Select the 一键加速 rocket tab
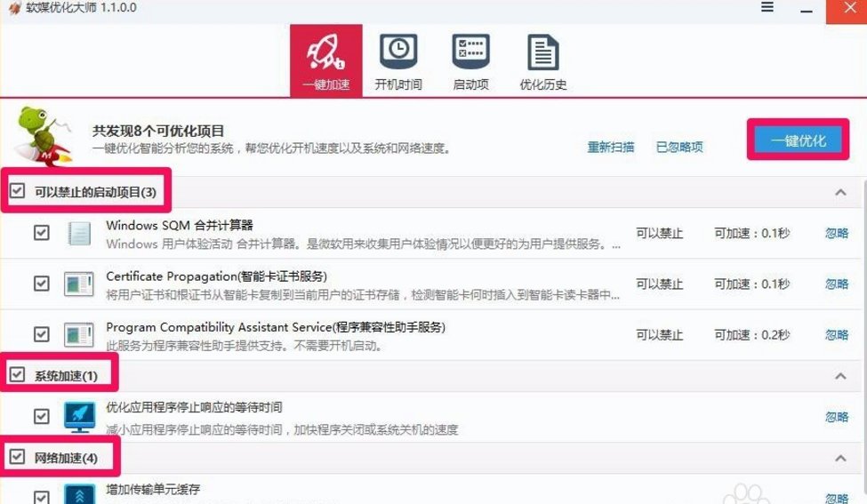Screen dimensions: 867x504 326,60
